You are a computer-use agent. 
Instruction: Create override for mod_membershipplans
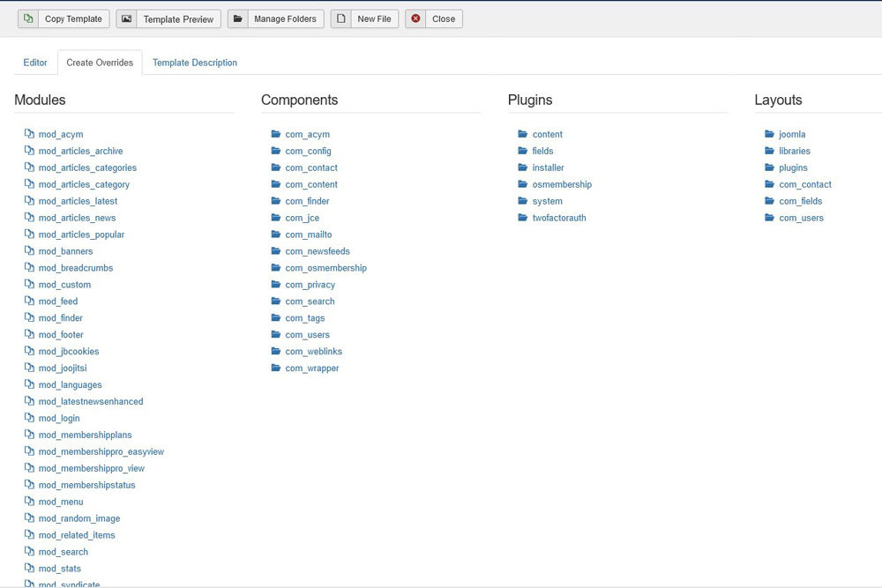point(85,435)
